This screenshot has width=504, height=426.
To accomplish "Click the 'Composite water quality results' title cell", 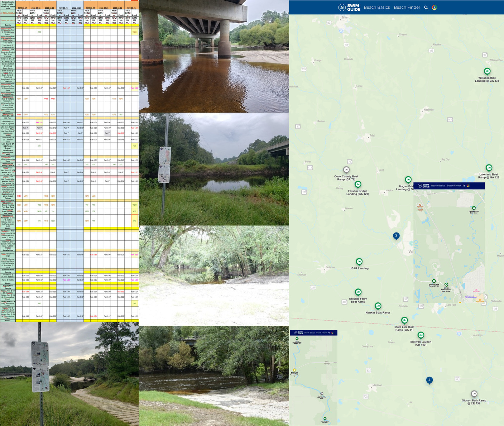I will (8, 5).
